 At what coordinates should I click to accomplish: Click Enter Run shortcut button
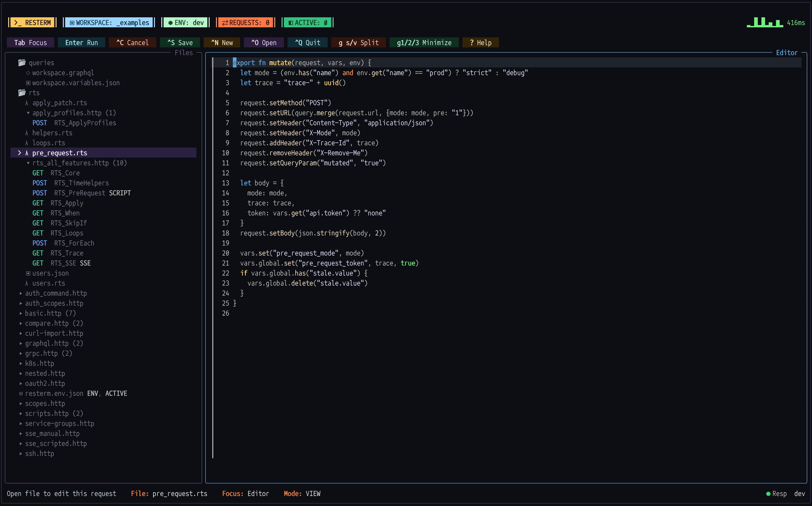[x=81, y=43]
